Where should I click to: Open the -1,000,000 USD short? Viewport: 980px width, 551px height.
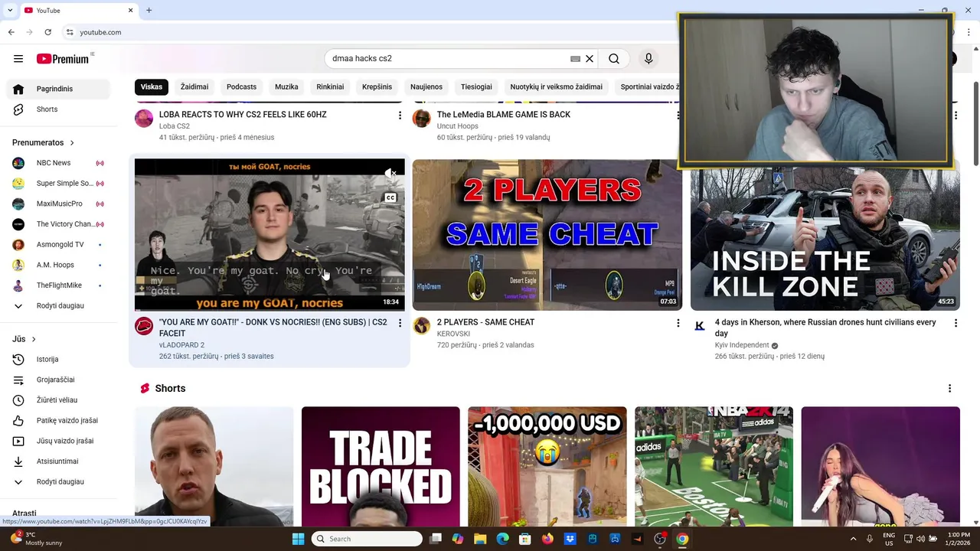pyautogui.click(x=547, y=466)
